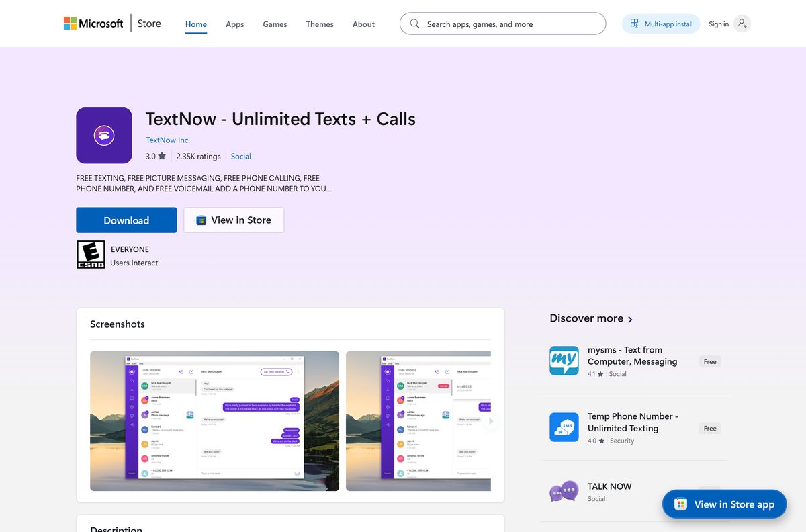This screenshot has width=806, height=532.
Task: Click the 2.35K ratings text
Action: 198,156
